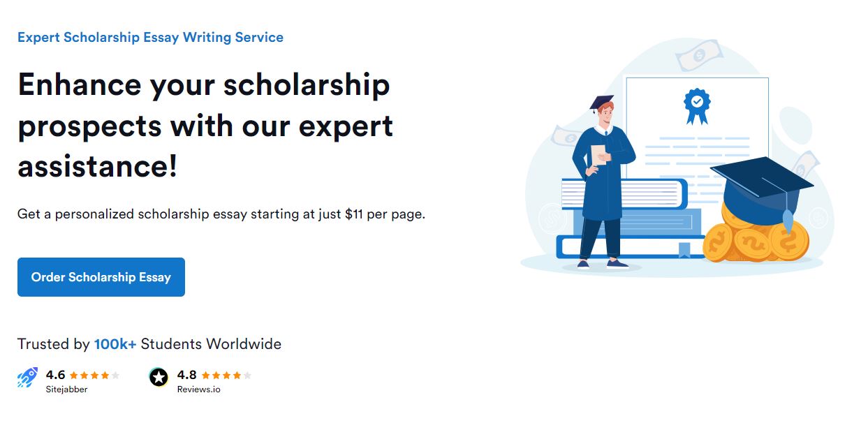
Task: Click the Sitejabber rocket logo icon
Action: [x=27, y=378]
